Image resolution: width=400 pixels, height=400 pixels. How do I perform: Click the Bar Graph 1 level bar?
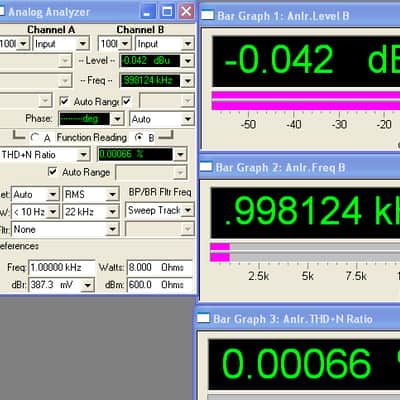[306, 101]
